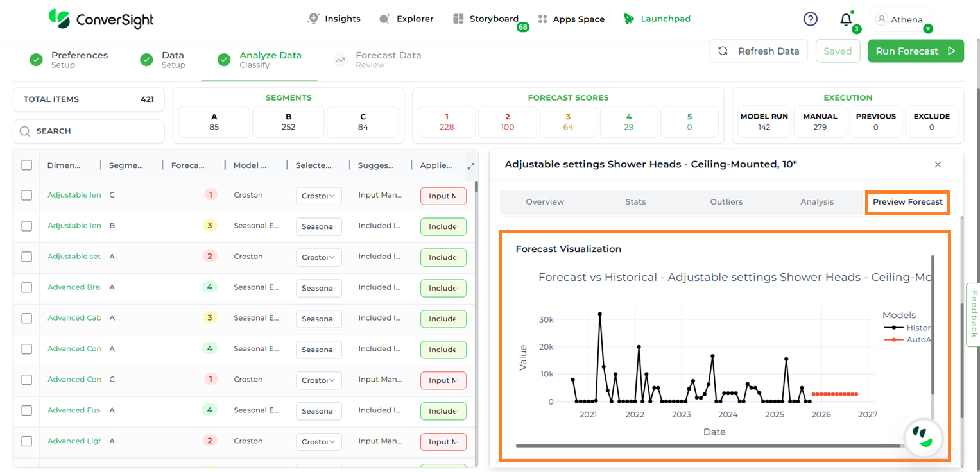Open the Croston model dropdown in first row
The image size is (980, 472).
point(318,196)
